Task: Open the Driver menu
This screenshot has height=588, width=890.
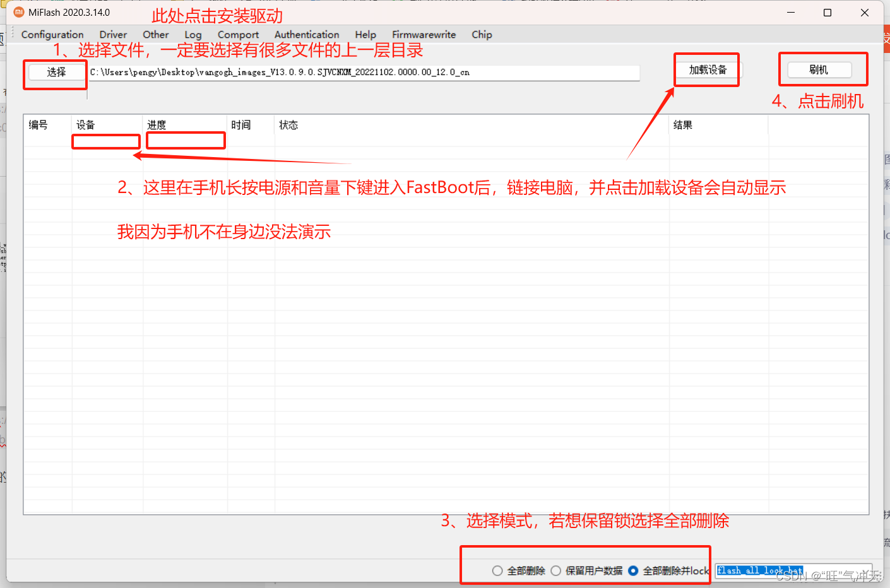Action: 113,35
